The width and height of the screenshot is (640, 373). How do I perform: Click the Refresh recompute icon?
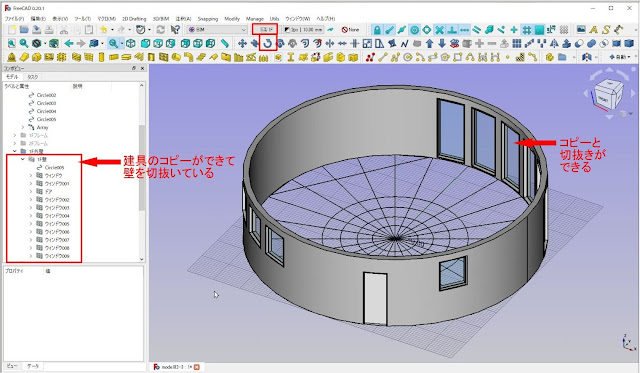(161, 29)
